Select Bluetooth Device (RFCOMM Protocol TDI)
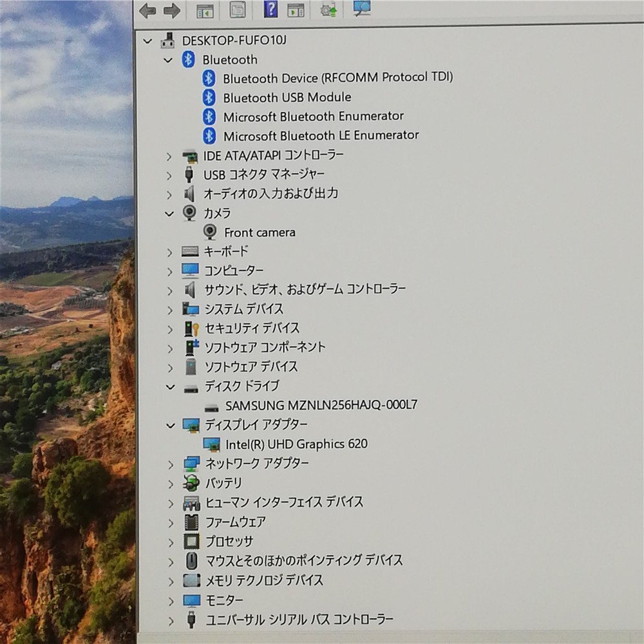This screenshot has width=644, height=644. tap(337, 78)
